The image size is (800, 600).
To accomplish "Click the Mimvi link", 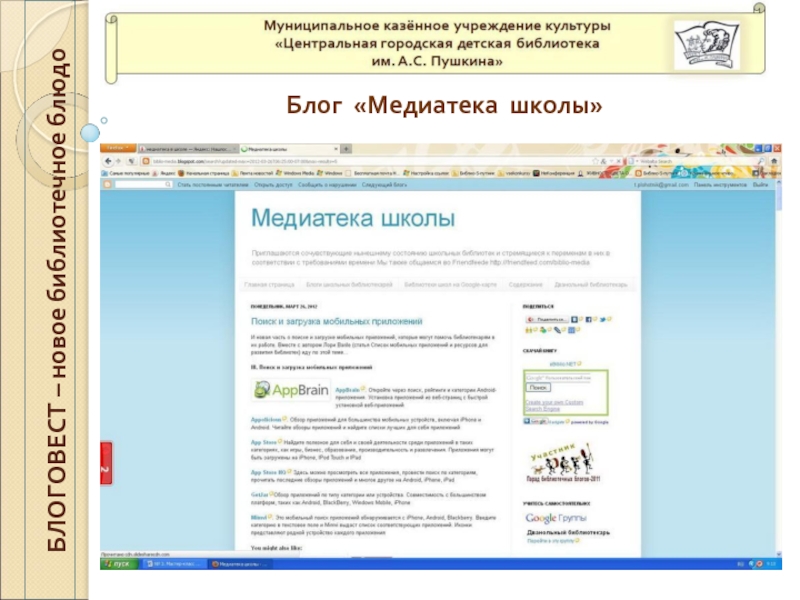I will 259,517.
